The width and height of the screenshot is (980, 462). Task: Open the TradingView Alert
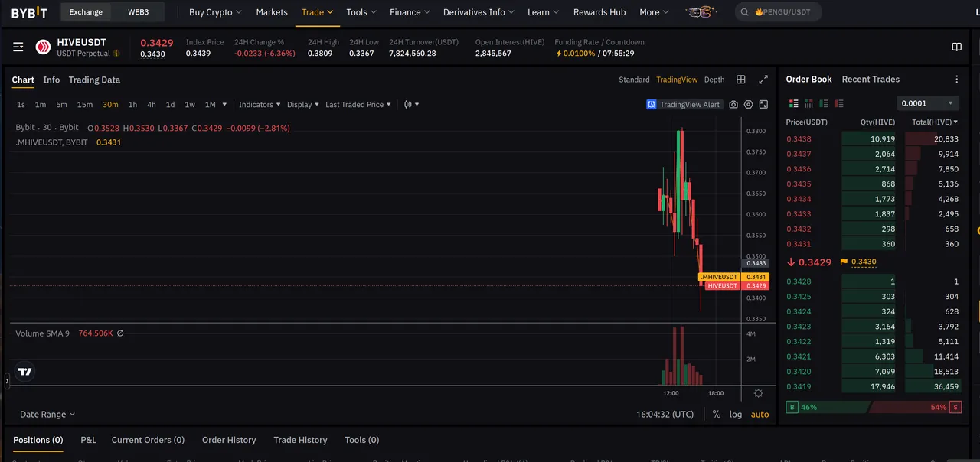point(684,105)
